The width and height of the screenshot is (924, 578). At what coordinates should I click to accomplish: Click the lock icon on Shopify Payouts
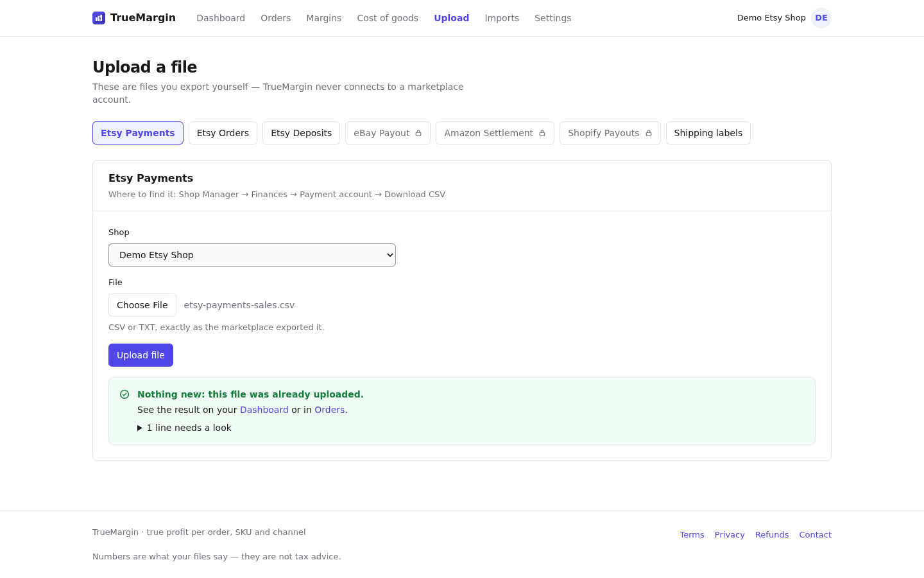point(649,134)
